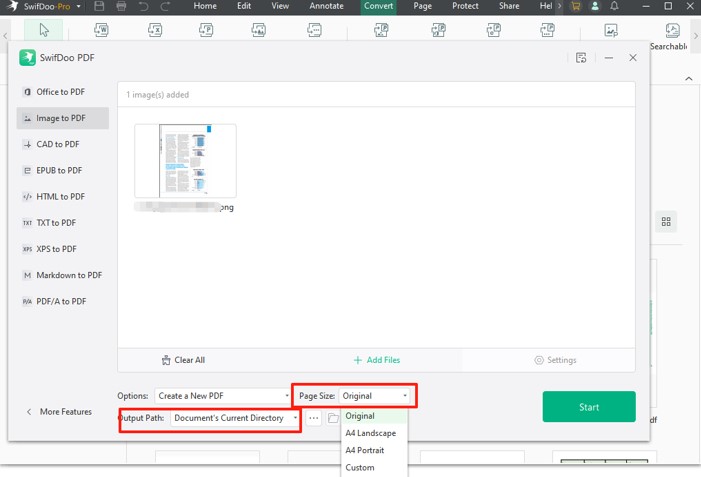Viewport: 701px width, 477px height.
Task: Switch to Image to PDF
Action: point(63,118)
